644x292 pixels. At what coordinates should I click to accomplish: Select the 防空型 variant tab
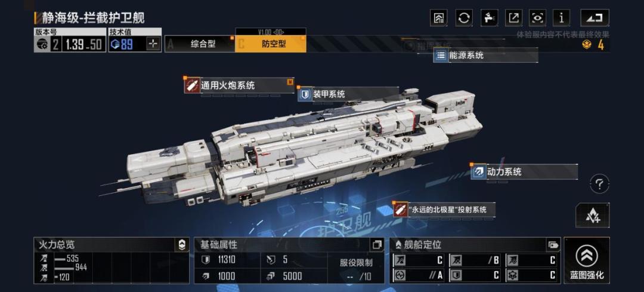coord(271,44)
